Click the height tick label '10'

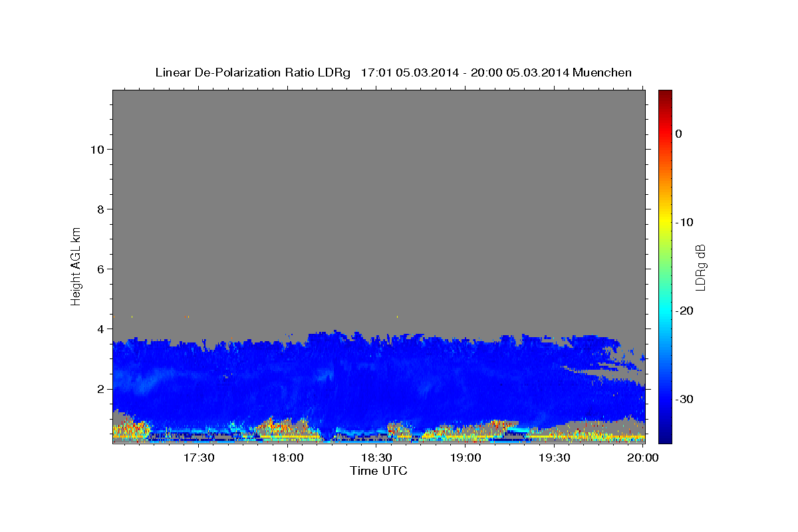point(97,149)
